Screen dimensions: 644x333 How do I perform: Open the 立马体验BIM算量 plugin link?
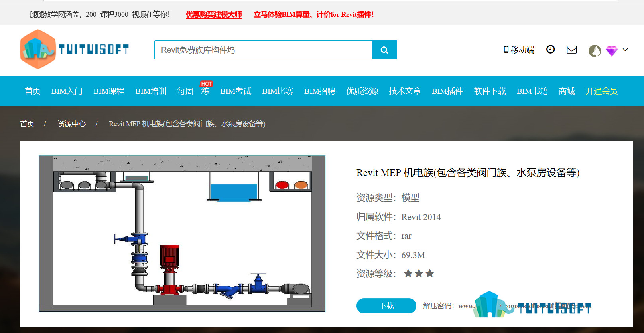coord(314,14)
